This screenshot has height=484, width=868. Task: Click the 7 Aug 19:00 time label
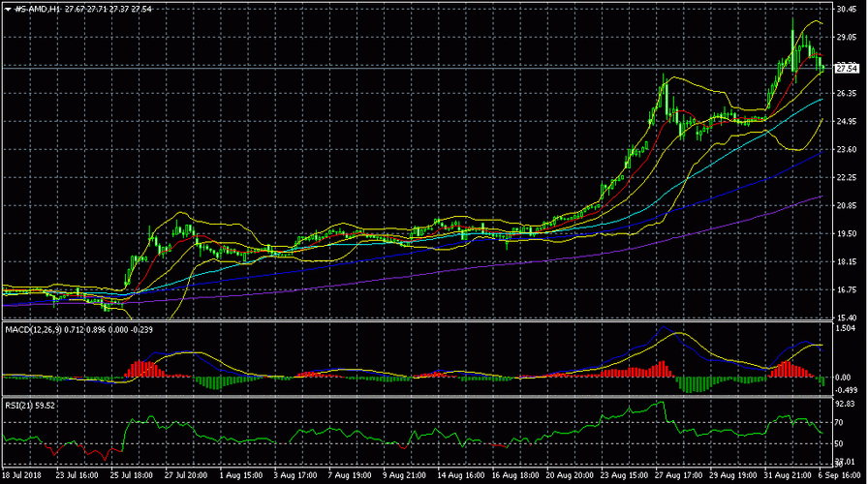coord(350,475)
